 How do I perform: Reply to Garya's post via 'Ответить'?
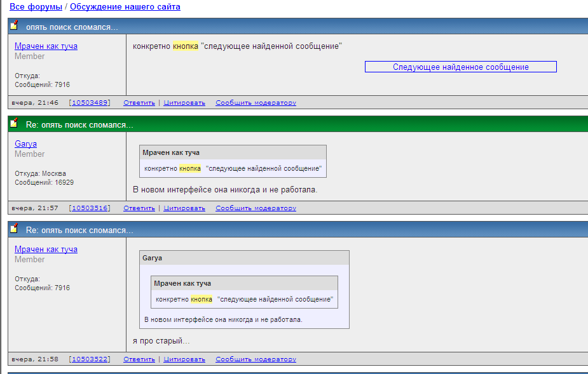click(x=139, y=208)
